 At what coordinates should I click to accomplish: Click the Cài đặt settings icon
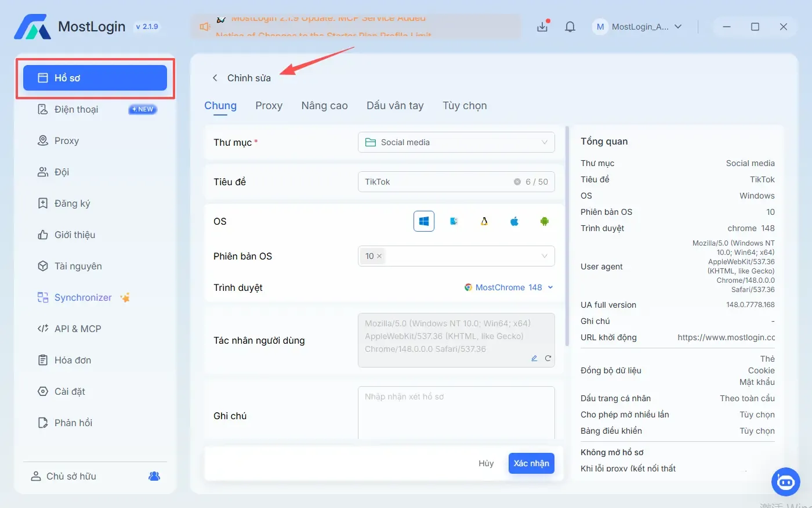[43, 391]
